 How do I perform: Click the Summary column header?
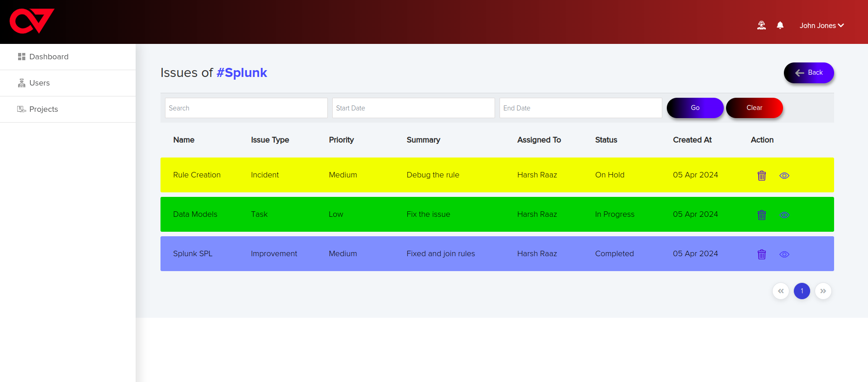423,140
